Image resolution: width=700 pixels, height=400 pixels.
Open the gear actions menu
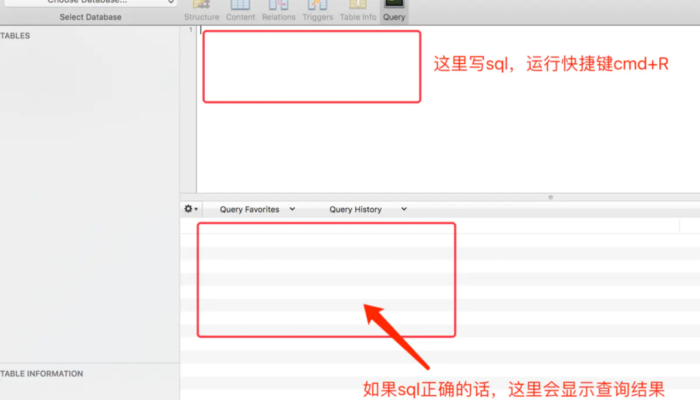191,209
